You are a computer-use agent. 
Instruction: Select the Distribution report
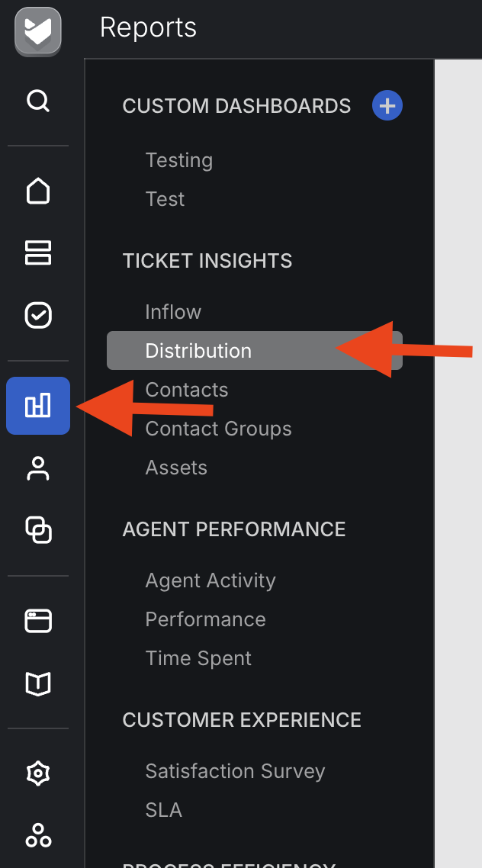coord(198,351)
